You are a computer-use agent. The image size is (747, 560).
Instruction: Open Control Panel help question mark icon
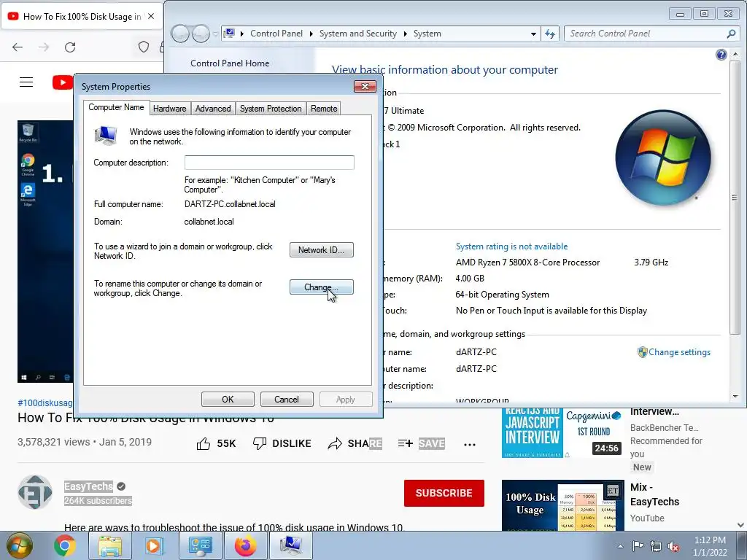coord(721,55)
